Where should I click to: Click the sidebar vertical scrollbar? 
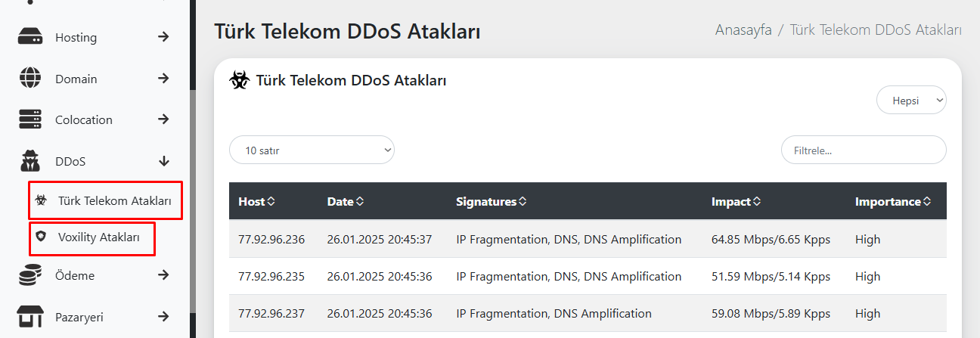point(193,212)
